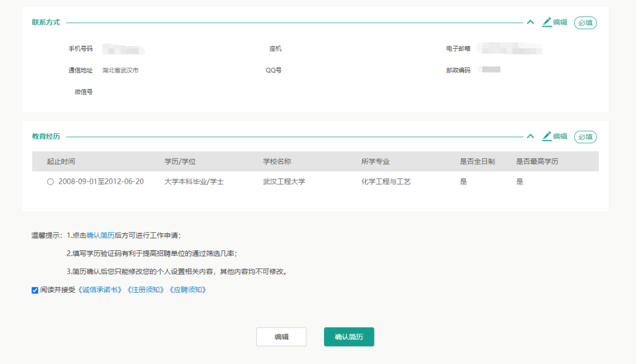The height and width of the screenshot is (364, 636).
Task: Click the bottom 编辑 button
Action: (x=281, y=337)
